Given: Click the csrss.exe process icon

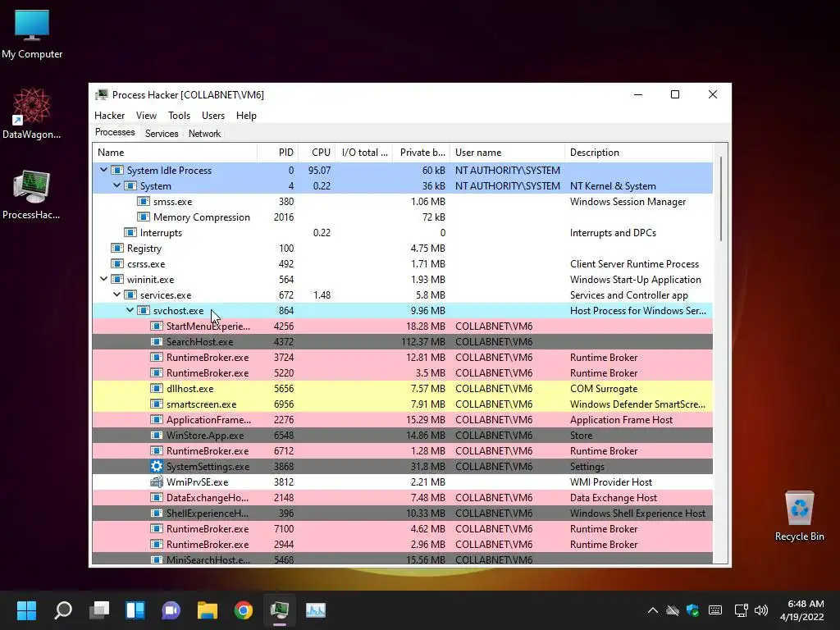Looking at the screenshot, I should coord(116,263).
